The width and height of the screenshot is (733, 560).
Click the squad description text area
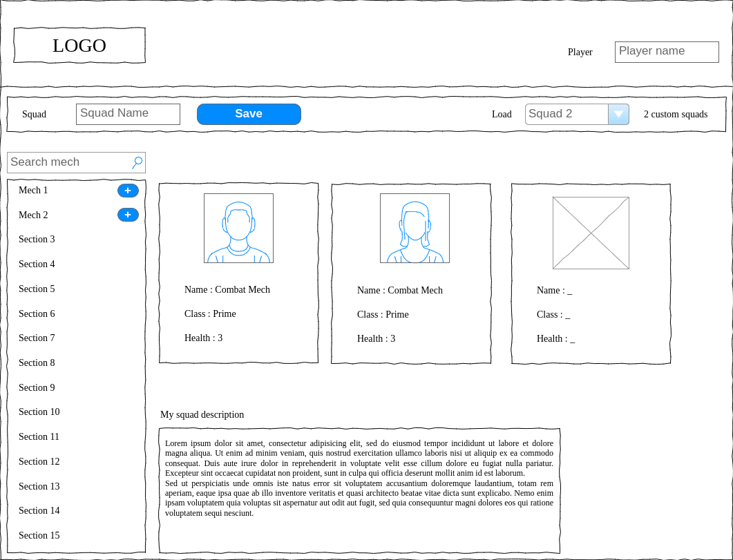pos(359,490)
